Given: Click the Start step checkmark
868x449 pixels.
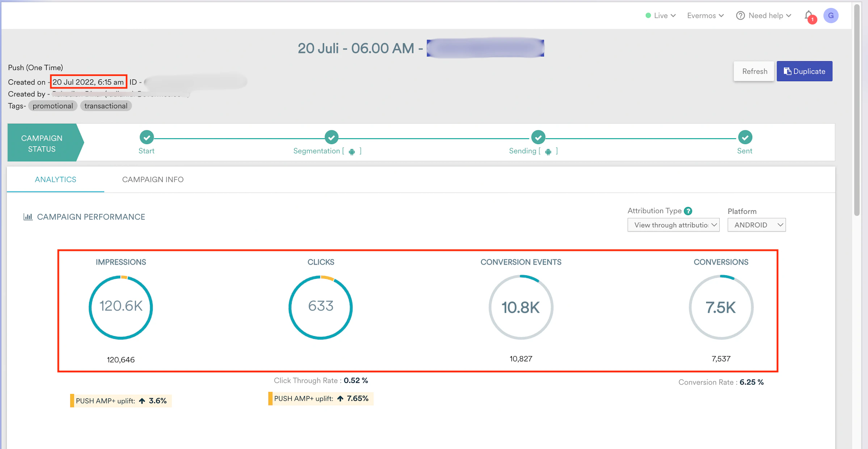Looking at the screenshot, I should [147, 137].
